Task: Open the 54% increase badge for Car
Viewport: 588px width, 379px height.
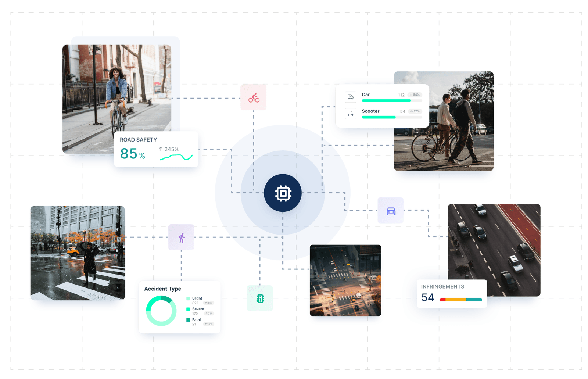Action: coord(415,94)
